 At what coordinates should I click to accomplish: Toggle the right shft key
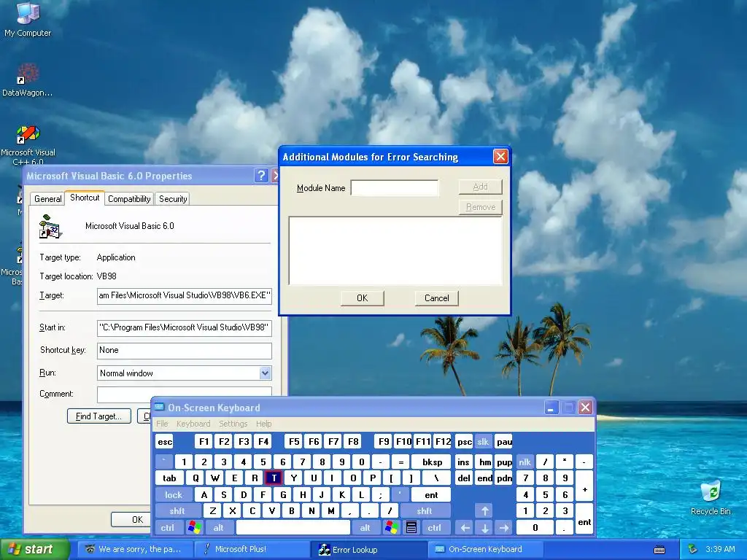[x=425, y=511]
